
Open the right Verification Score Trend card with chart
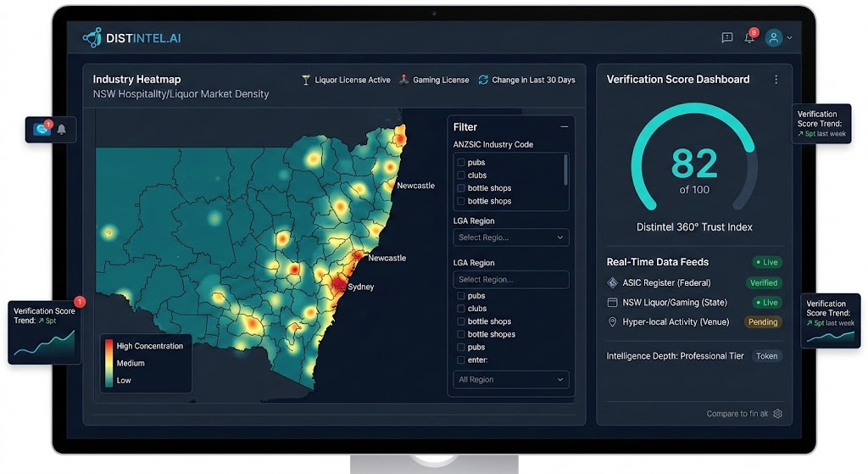pos(831,321)
